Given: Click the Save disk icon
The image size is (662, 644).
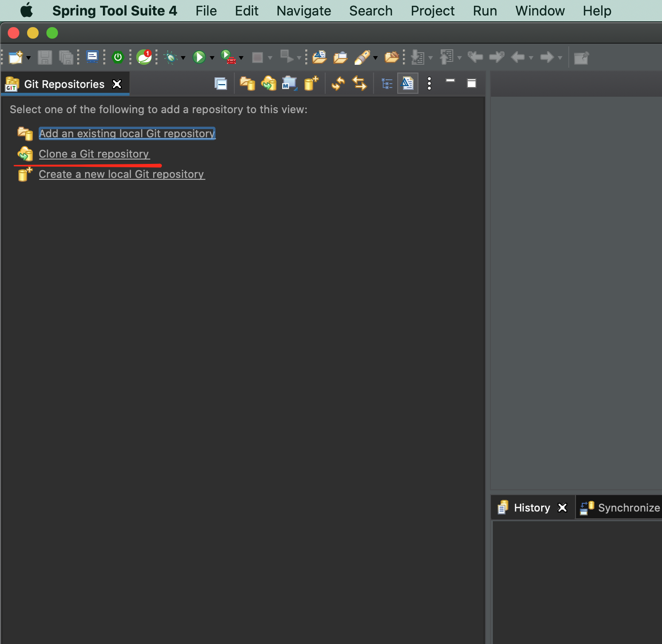Looking at the screenshot, I should pos(45,58).
